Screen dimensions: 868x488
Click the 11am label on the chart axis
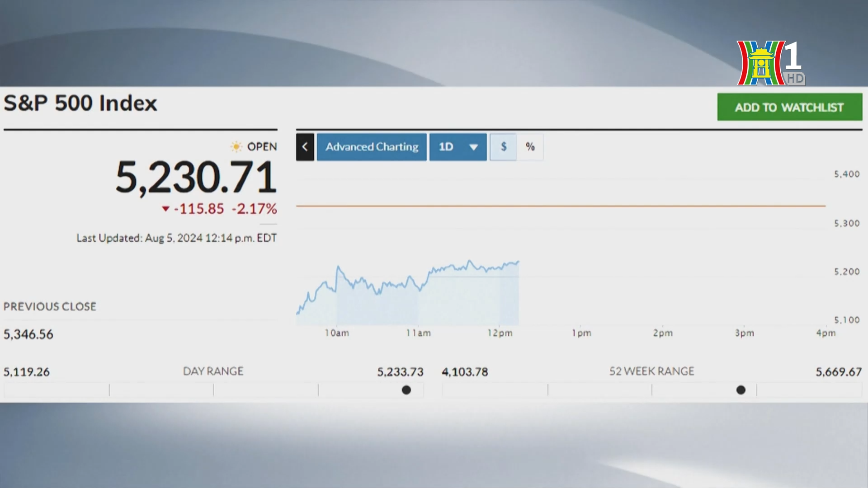[x=418, y=333]
